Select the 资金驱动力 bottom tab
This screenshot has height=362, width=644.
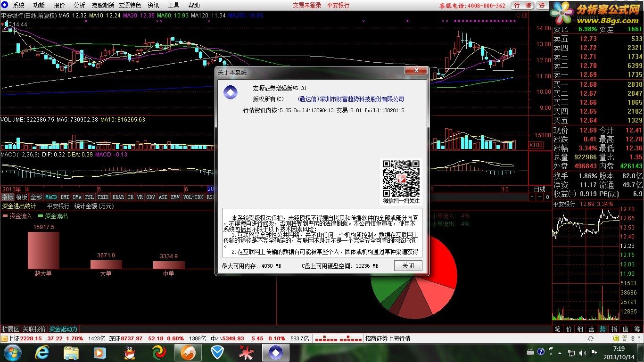(64, 329)
